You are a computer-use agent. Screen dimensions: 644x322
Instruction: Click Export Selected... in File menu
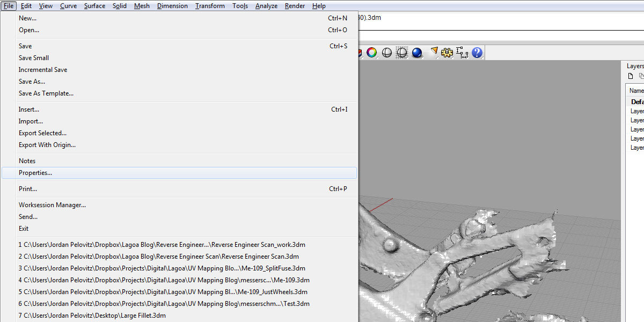point(43,133)
